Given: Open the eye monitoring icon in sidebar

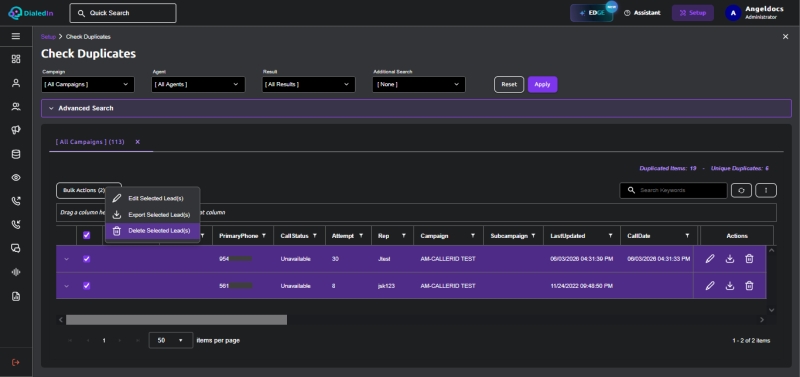Looking at the screenshot, I should pos(16,178).
